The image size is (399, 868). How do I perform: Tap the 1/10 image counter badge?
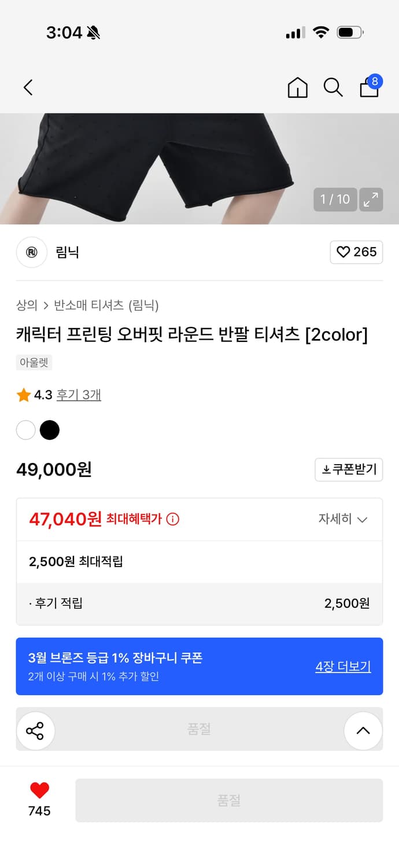pos(335,199)
